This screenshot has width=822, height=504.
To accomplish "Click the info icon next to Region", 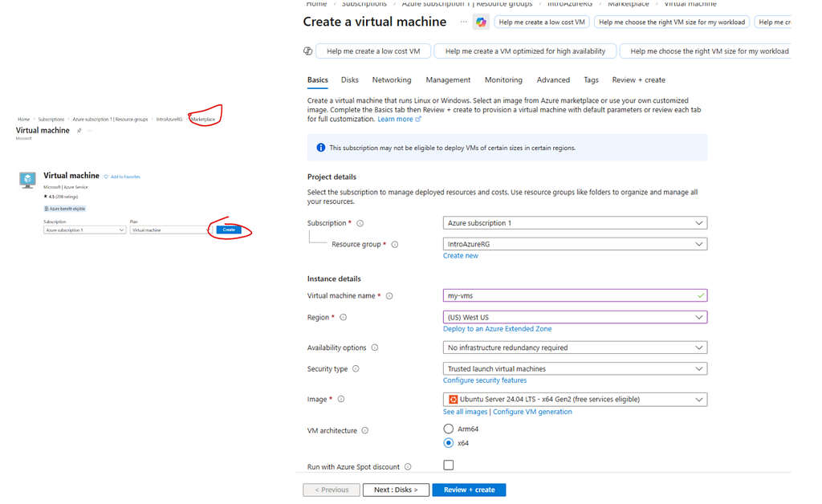I will [x=344, y=317].
